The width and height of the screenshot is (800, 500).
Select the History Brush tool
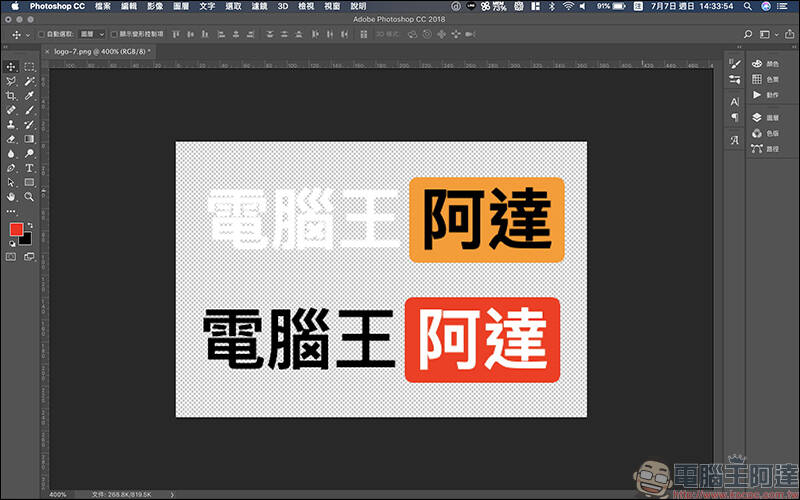pyautogui.click(x=29, y=124)
